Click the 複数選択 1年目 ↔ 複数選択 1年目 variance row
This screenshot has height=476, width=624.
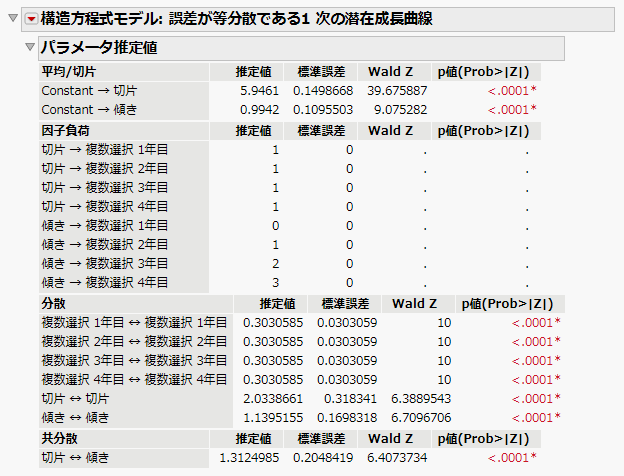(135, 323)
